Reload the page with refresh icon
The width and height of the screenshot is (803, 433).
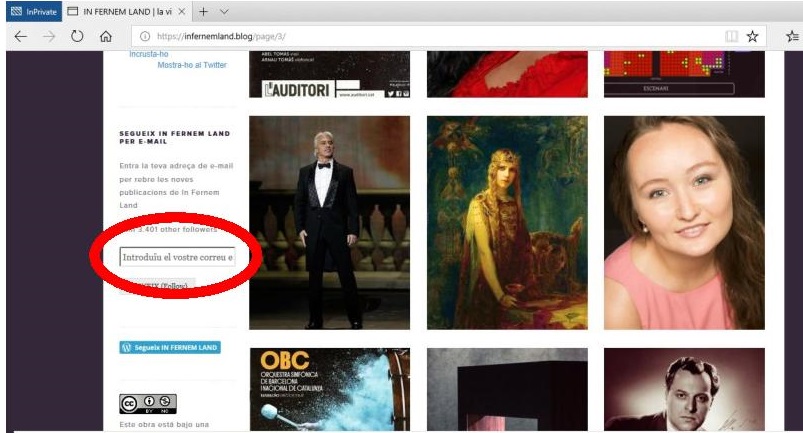(76, 36)
